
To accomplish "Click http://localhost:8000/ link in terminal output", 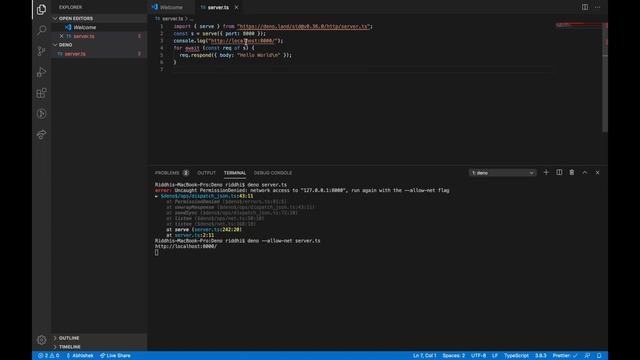I will (x=186, y=247).
